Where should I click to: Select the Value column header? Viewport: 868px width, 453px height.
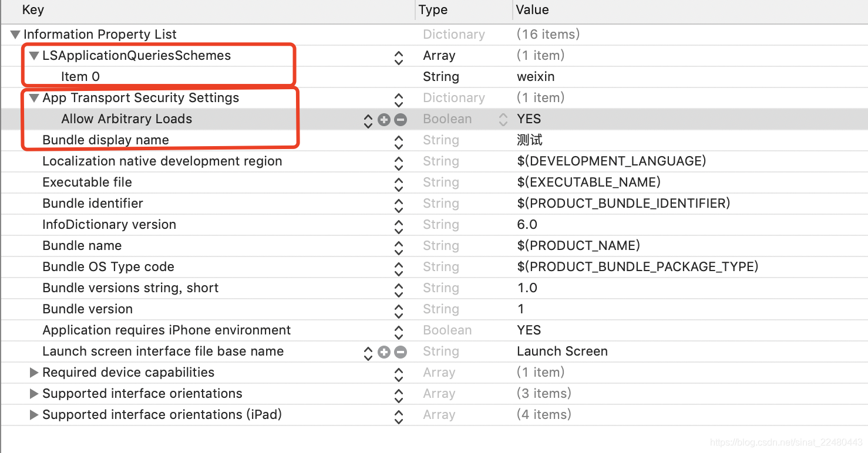(x=689, y=10)
